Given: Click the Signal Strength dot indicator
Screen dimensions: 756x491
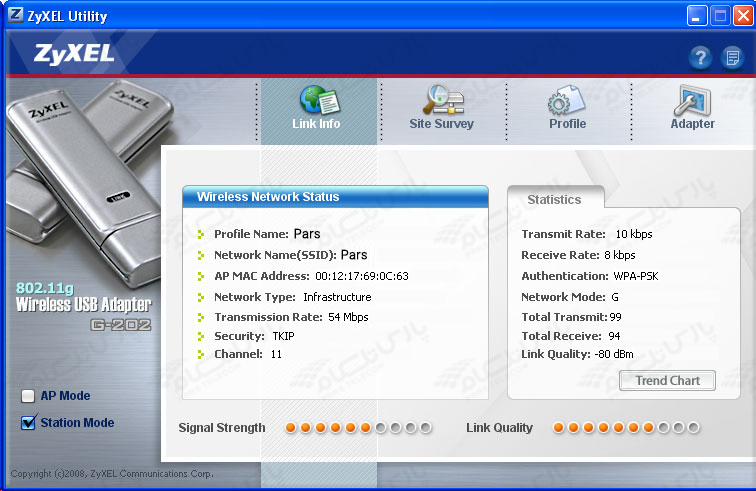Looking at the screenshot, I should [x=358, y=427].
